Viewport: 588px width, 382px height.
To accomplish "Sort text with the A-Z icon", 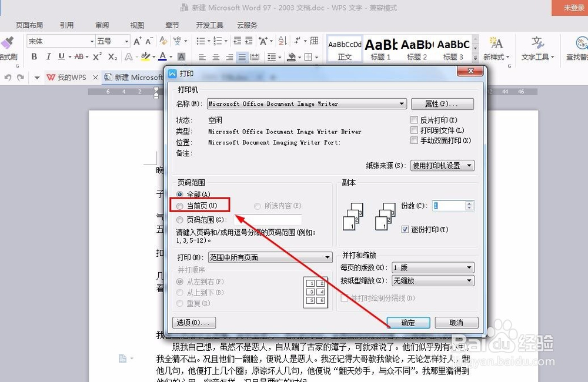I will 282,41.
